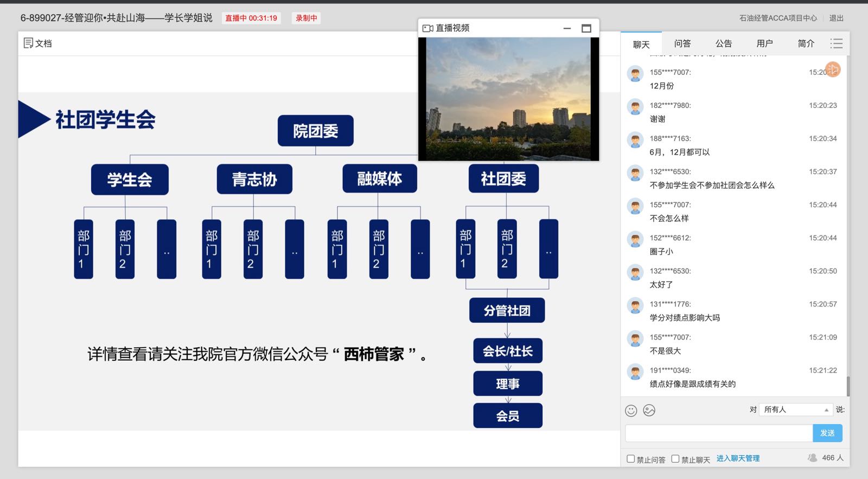Open the emoji picker in chat
Image resolution: width=868 pixels, height=479 pixels.
631,411
